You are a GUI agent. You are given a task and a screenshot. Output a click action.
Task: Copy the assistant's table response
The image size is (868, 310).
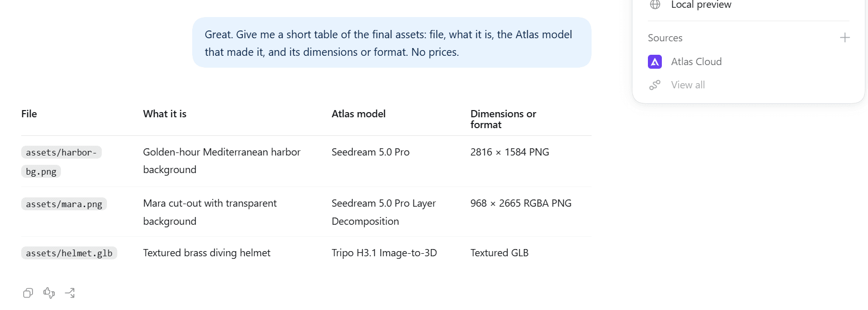[28, 293]
